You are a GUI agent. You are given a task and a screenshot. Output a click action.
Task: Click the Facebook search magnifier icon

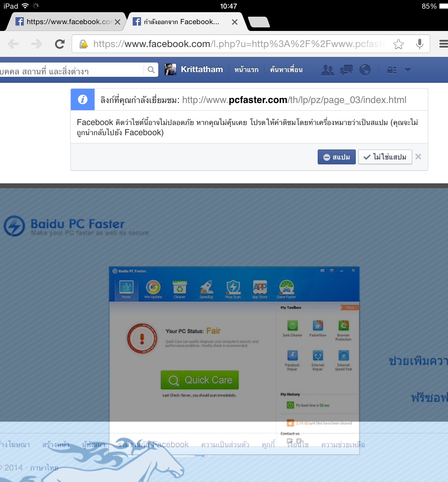151,70
